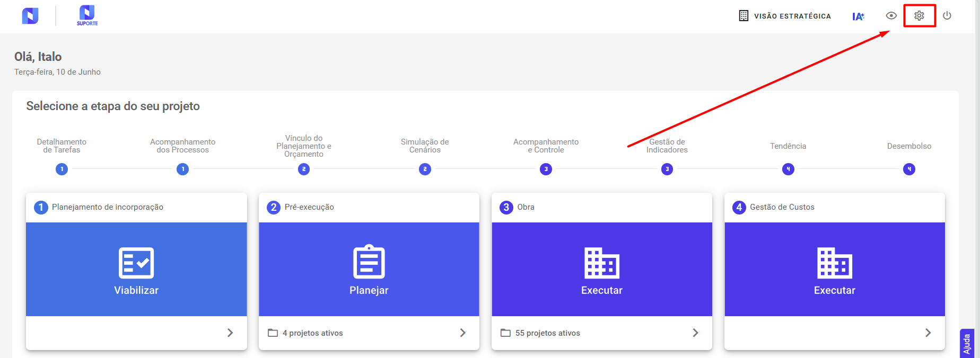Select Acompanhamento e Controle step marker

point(546,169)
